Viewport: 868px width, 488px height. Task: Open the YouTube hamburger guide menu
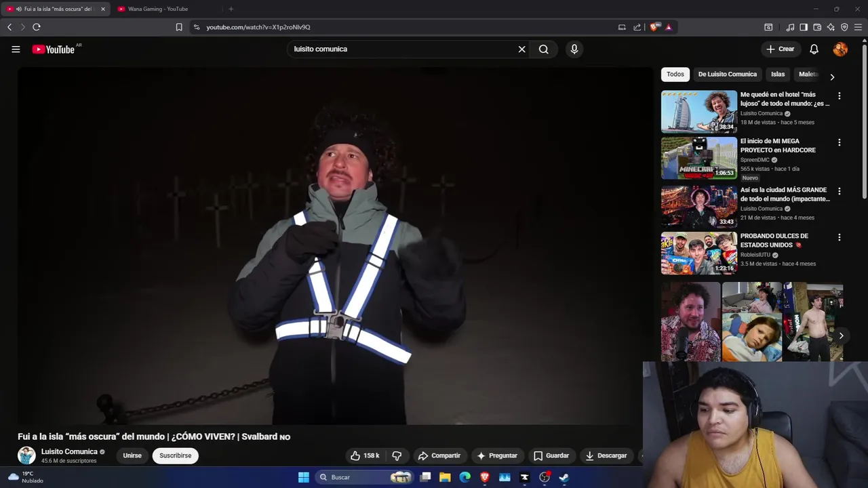[16, 49]
